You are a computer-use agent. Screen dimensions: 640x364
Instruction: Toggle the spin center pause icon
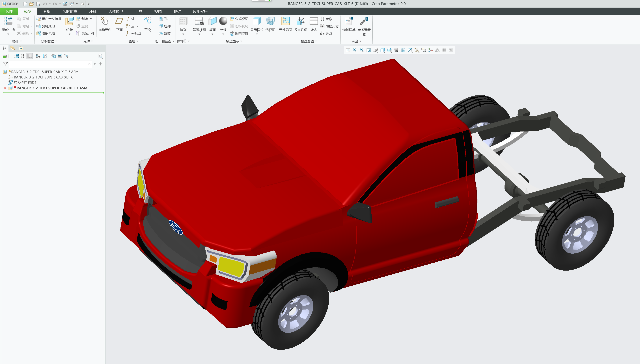(444, 50)
